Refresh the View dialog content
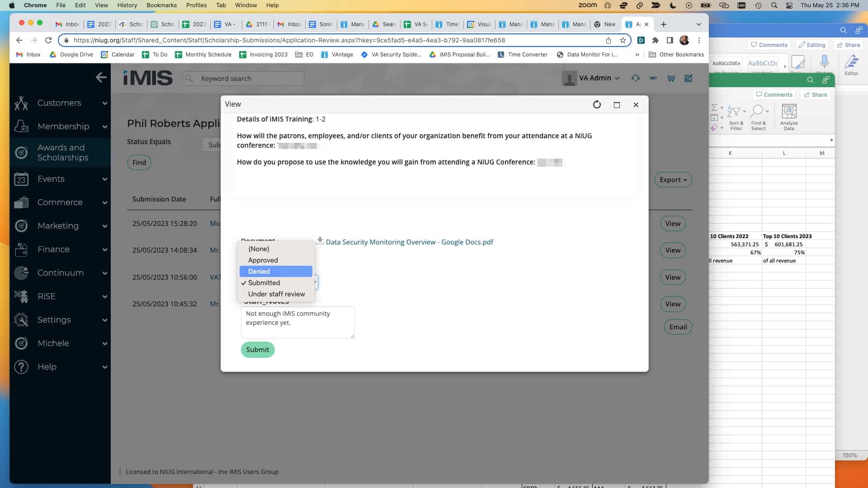 pyautogui.click(x=597, y=105)
